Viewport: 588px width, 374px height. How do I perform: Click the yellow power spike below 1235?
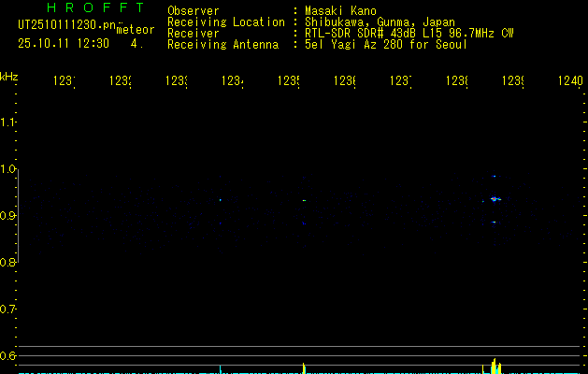tap(304, 368)
